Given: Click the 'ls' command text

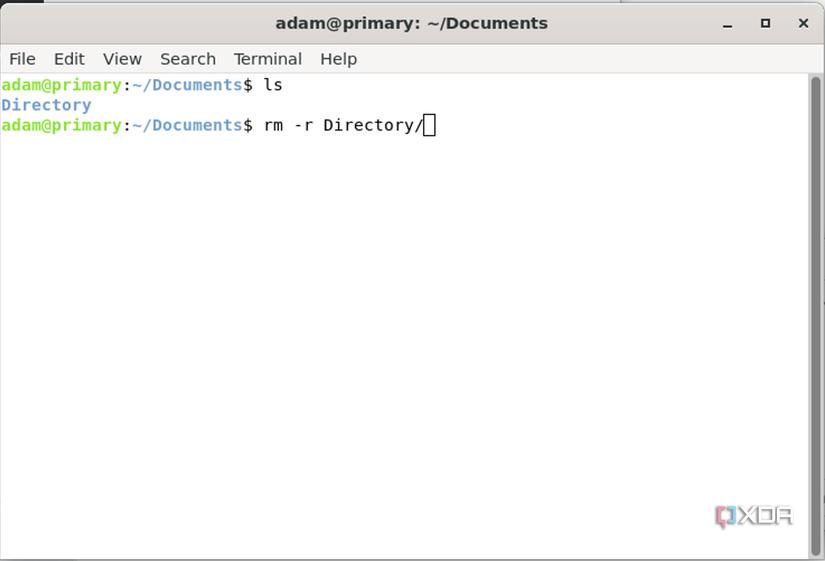Looking at the screenshot, I should click(x=273, y=85).
